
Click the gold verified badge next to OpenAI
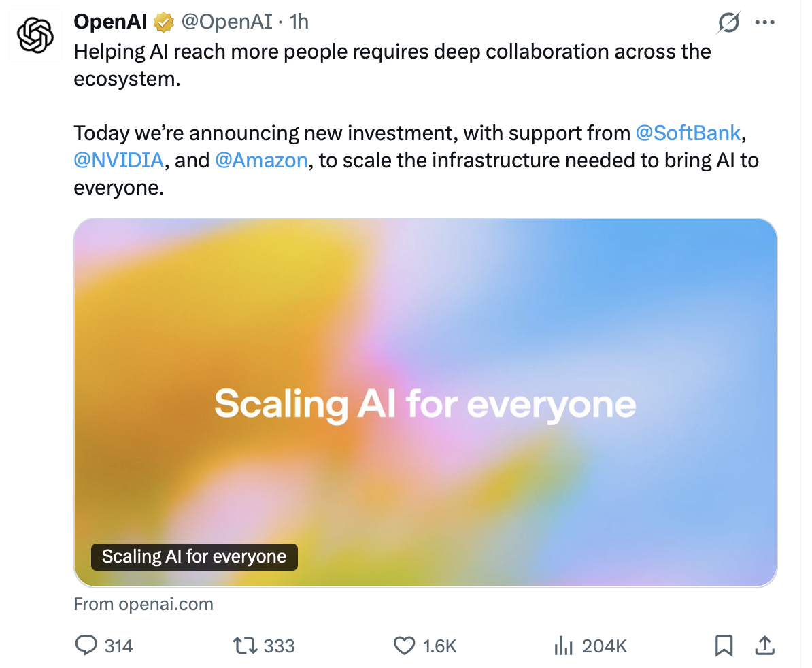coord(160,21)
